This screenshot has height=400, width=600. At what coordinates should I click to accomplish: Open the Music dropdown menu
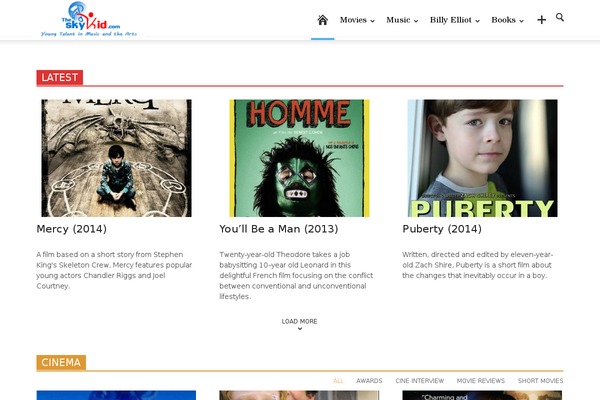[402, 20]
